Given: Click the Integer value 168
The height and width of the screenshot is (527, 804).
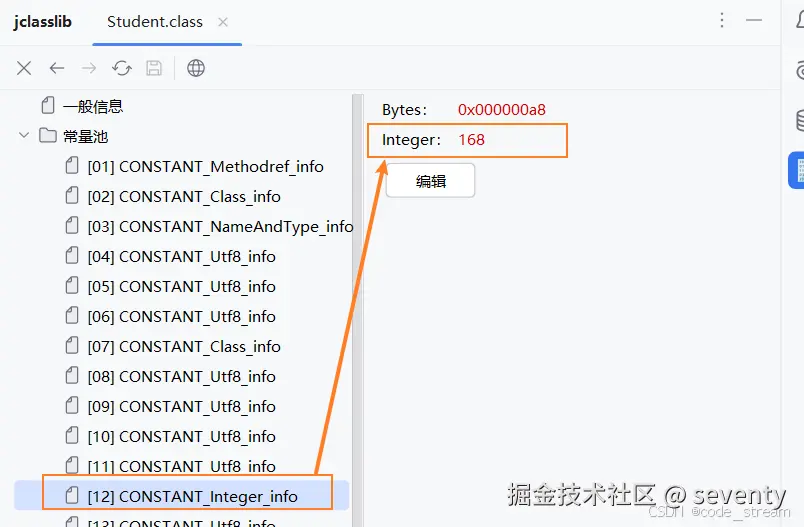Looking at the screenshot, I should click(472, 139).
